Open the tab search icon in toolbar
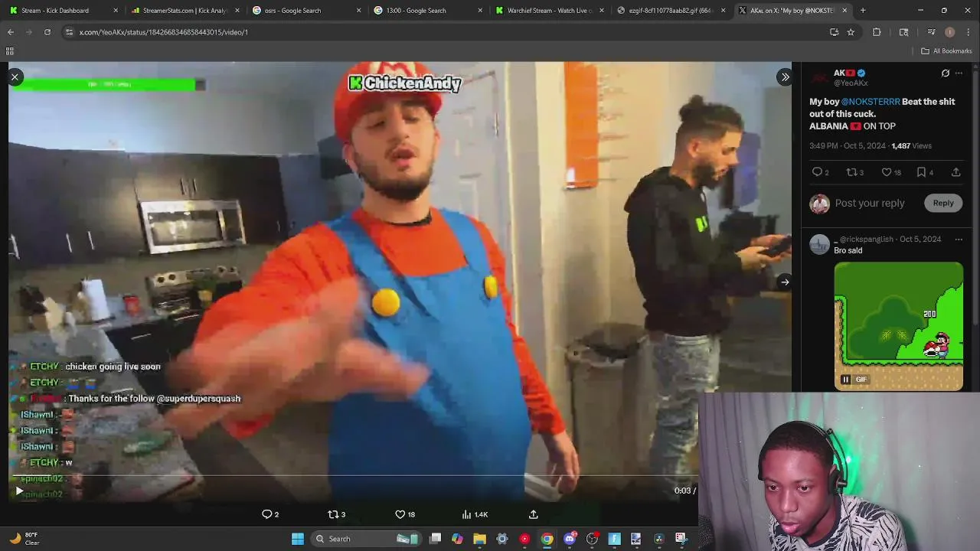980x551 pixels. 903,32
